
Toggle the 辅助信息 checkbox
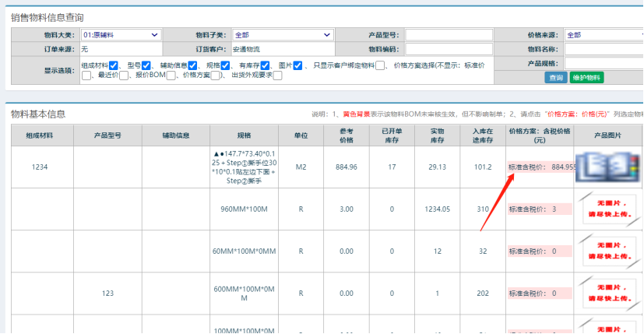pyautogui.click(x=192, y=65)
